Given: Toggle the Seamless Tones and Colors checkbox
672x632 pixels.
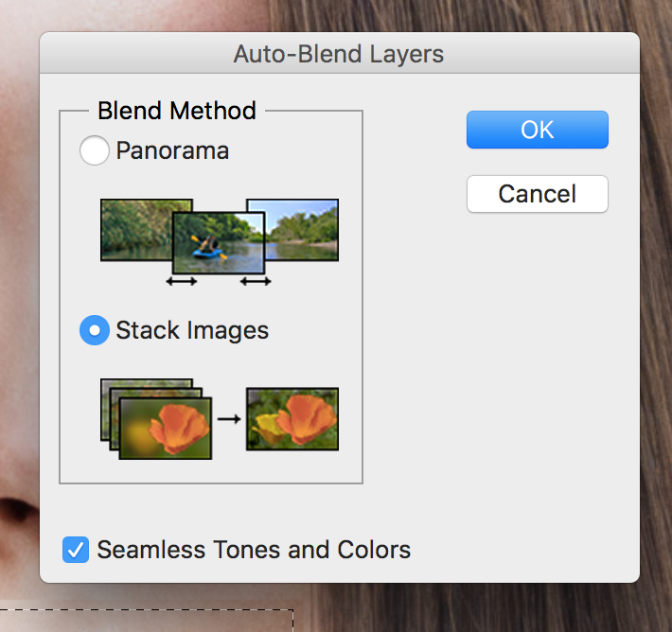Looking at the screenshot, I should click(x=76, y=550).
